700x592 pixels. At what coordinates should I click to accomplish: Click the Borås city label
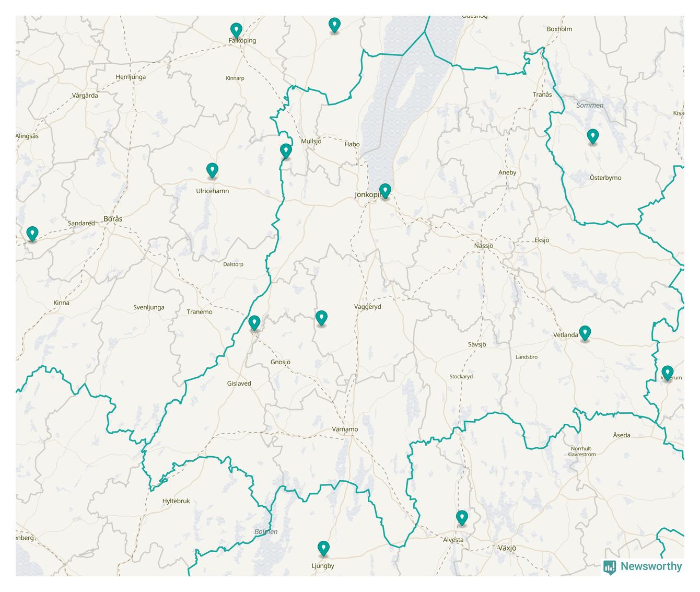tap(113, 219)
